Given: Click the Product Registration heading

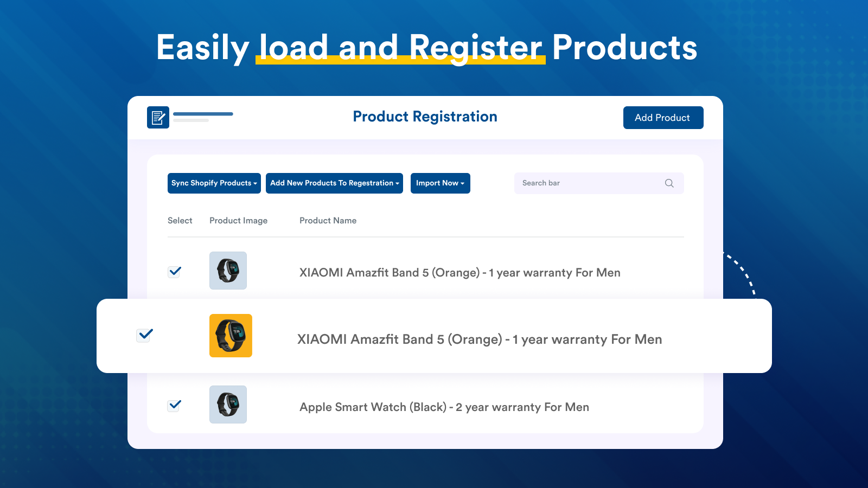Looking at the screenshot, I should click(x=425, y=117).
